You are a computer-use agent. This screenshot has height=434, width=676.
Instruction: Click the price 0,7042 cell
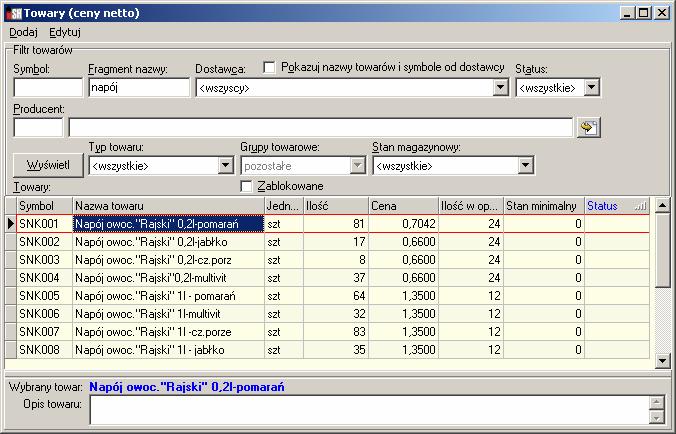click(x=404, y=224)
